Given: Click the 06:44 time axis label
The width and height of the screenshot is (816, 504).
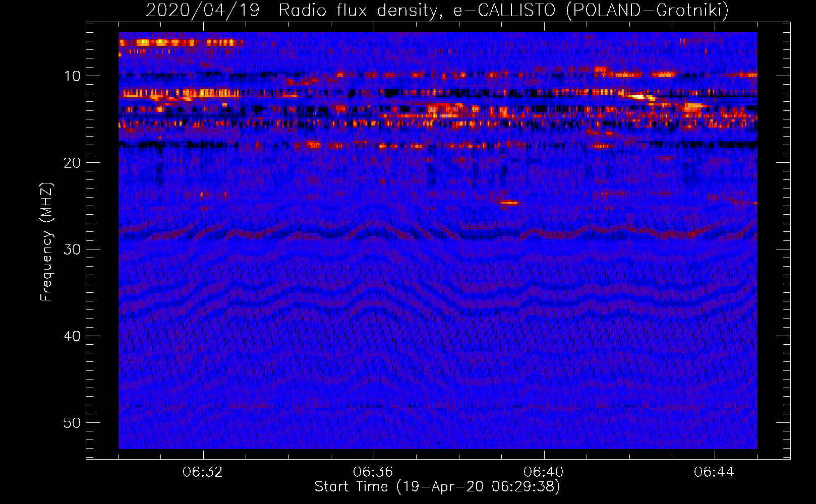Looking at the screenshot, I should tap(714, 472).
